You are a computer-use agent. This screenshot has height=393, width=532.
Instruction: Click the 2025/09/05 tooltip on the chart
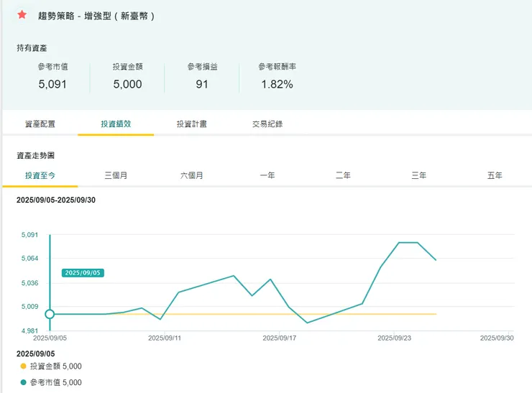(x=83, y=273)
